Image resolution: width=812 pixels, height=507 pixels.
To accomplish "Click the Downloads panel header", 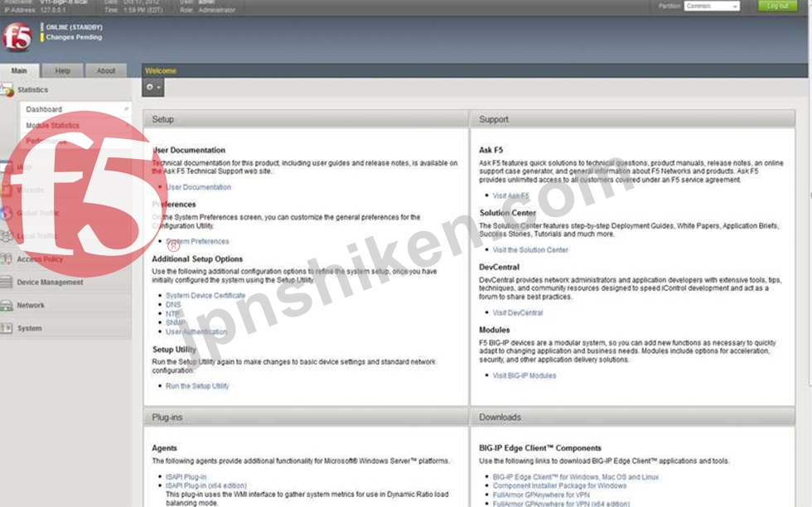I will pyautogui.click(x=632, y=417).
